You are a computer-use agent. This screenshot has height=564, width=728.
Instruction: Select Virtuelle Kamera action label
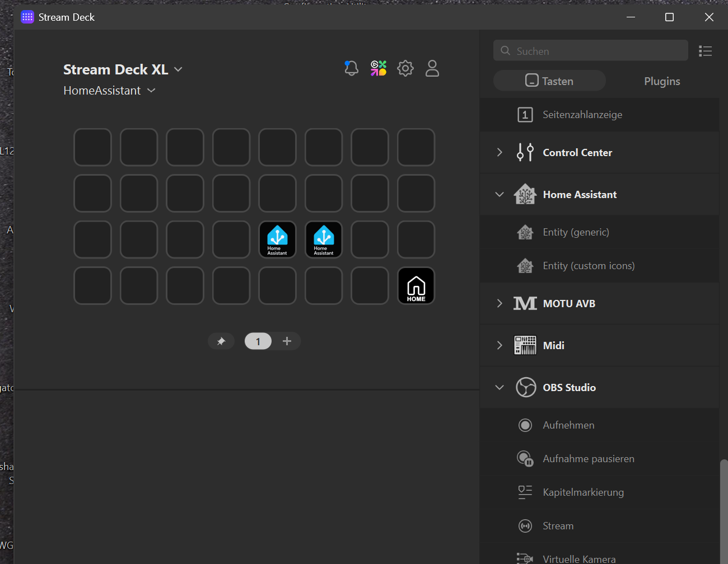click(579, 559)
